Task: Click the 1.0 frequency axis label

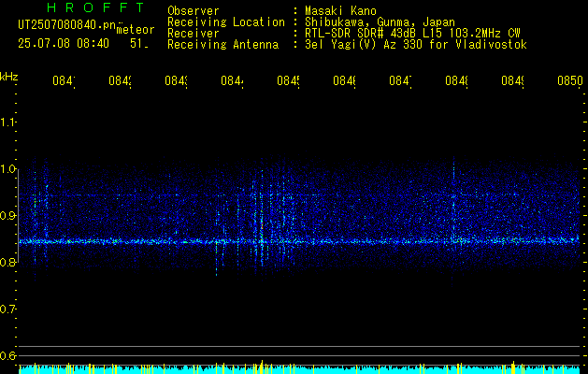Action: pos(7,169)
